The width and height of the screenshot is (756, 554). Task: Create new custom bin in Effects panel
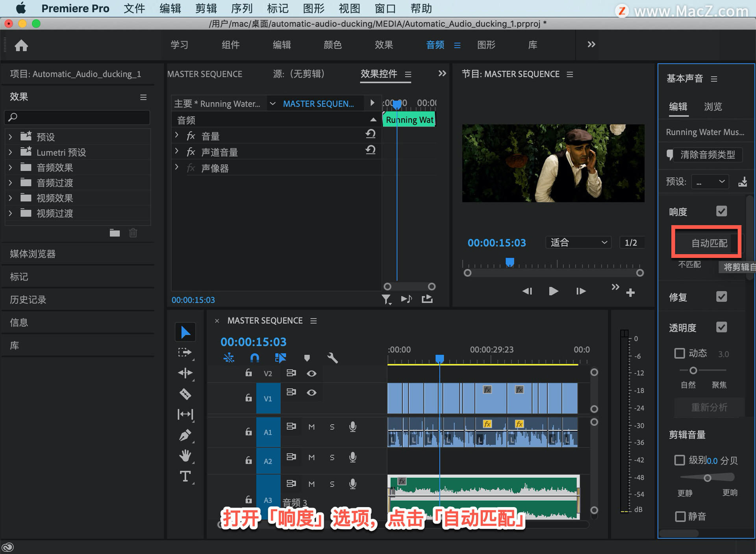115,233
